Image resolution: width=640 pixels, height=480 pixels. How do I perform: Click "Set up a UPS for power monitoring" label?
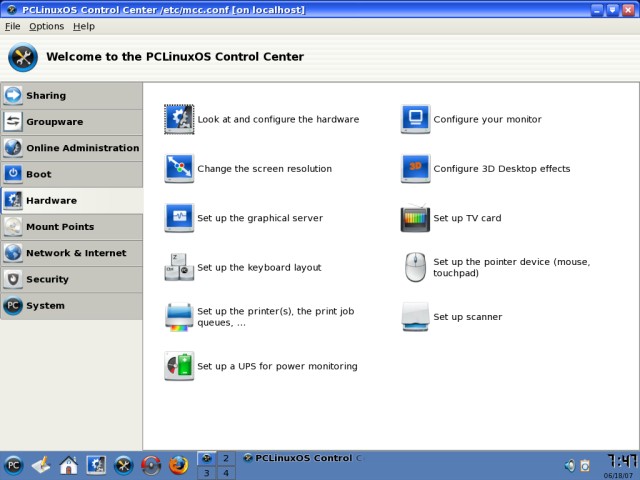(278, 366)
